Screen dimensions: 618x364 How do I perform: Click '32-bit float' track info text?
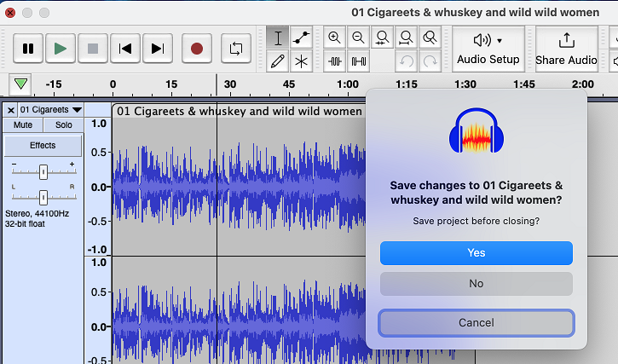click(25, 224)
